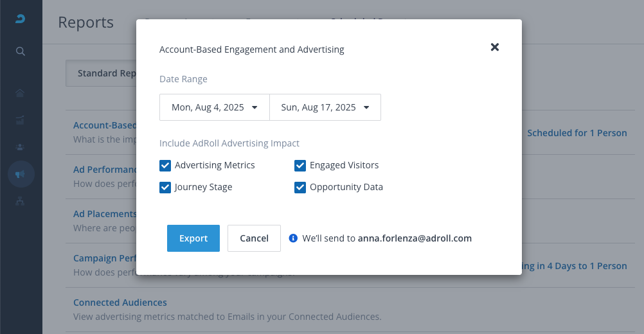Image resolution: width=644 pixels, height=334 pixels.
Task: Click the info icon beside email notice
Action: click(x=293, y=238)
